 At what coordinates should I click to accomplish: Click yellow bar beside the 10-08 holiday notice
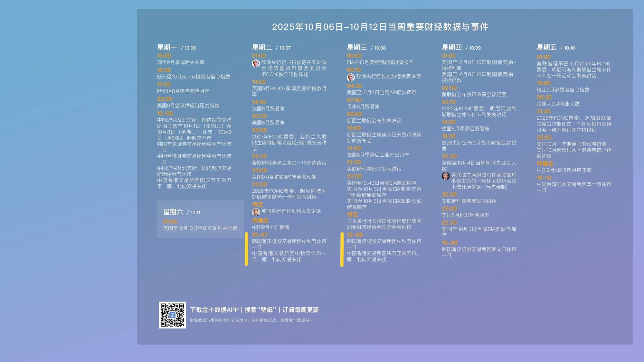pos(342,249)
